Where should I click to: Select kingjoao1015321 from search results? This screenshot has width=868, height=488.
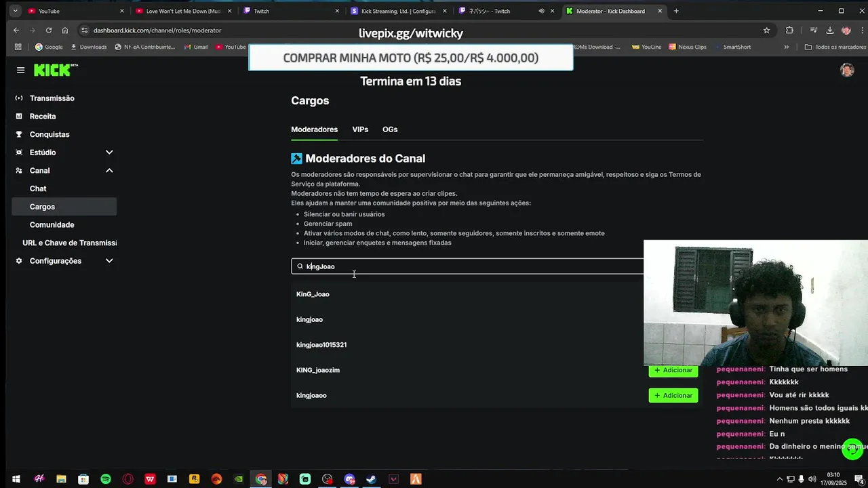tap(321, 345)
